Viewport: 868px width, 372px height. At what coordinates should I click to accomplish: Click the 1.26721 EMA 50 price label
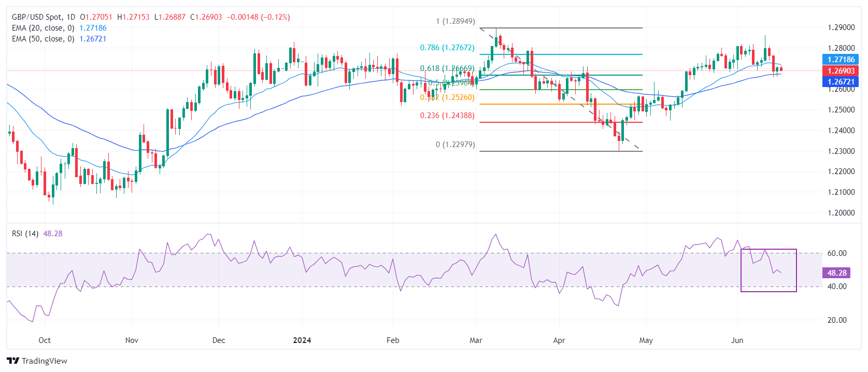point(840,82)
